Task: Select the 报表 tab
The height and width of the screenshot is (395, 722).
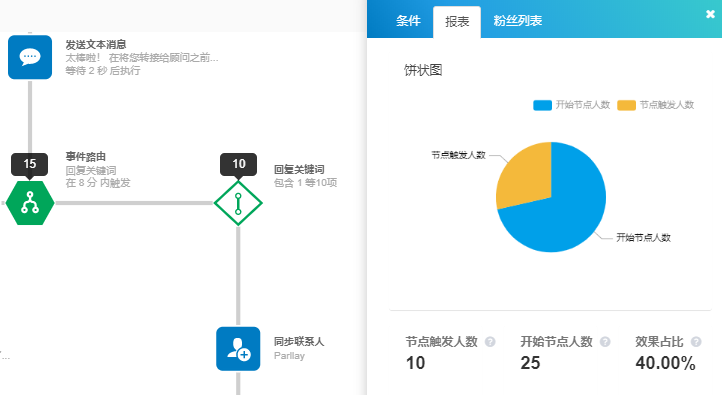Action: (457, 22)
